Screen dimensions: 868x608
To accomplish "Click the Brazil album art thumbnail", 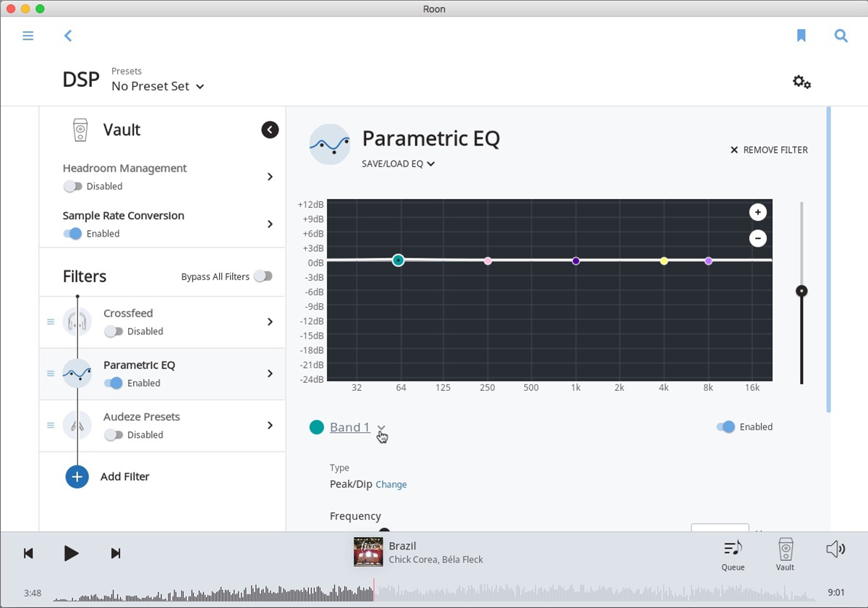I will click(368, 552).
